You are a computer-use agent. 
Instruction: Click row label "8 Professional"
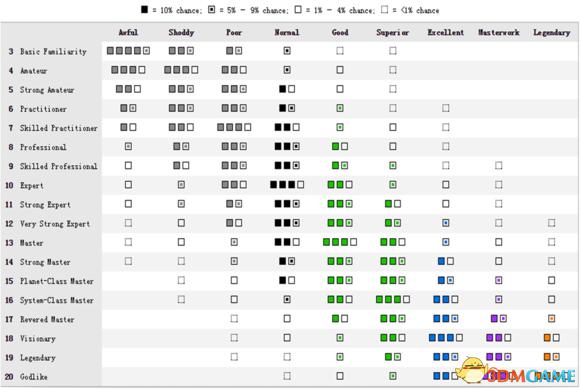coord(37,147)
